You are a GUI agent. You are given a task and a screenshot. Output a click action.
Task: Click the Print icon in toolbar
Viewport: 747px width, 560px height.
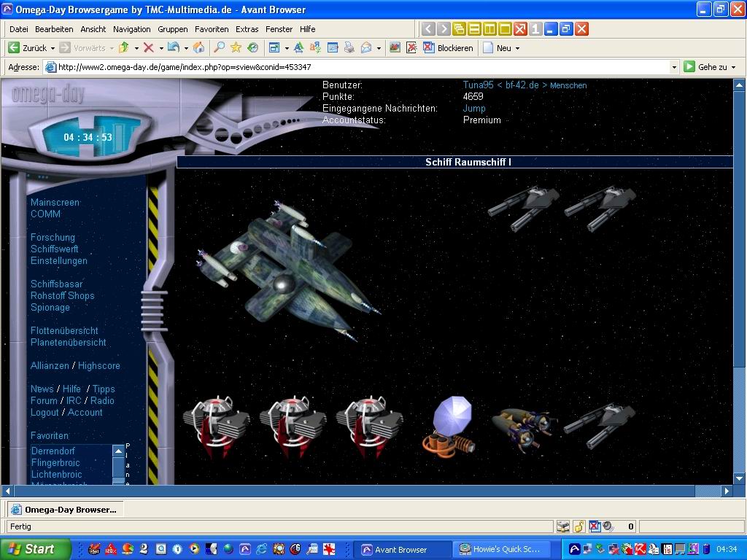349,47
